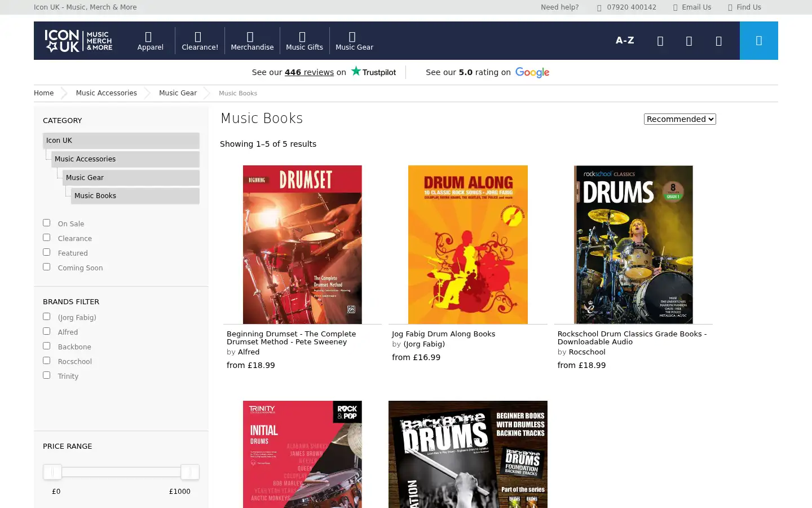This screenshot has height=508, width=812.
Task: Open the Apparel menu
Action: (x=150, y=41)
